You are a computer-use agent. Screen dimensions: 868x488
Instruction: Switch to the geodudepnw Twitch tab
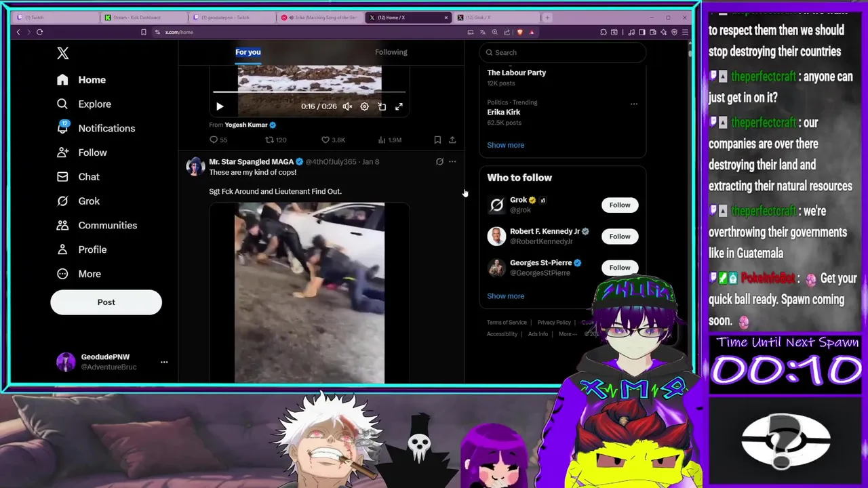(231, 17)
